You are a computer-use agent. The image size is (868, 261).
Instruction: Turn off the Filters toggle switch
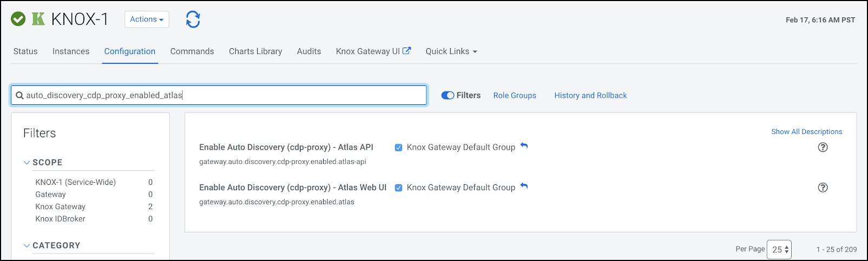[x=448, y=96]
